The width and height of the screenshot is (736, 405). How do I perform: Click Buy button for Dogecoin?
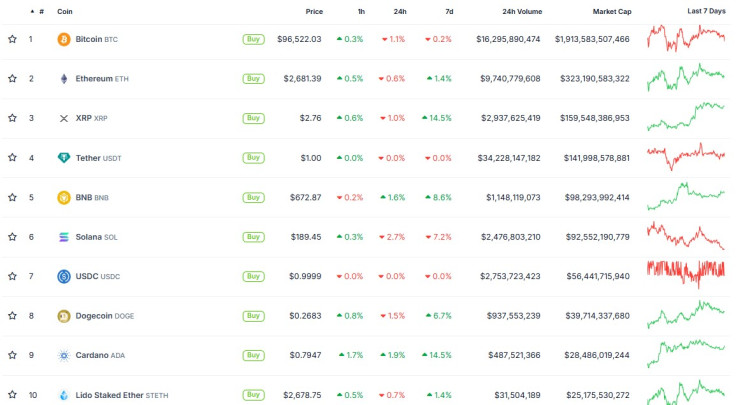coord(253,316)
